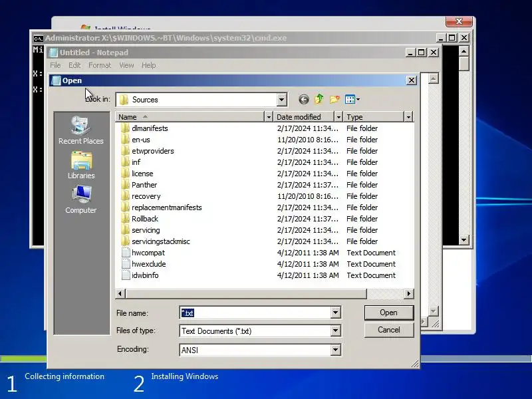This screenshot has width=532, height=399.
Task: Click the Notepad title bar icon
Action: point(53,53)
